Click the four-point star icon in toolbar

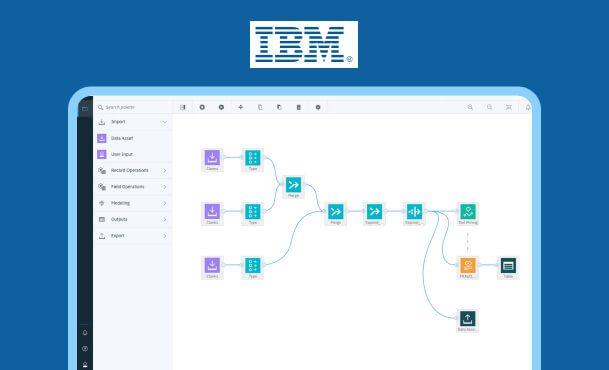pyautogui.click(x=241, y=107)
